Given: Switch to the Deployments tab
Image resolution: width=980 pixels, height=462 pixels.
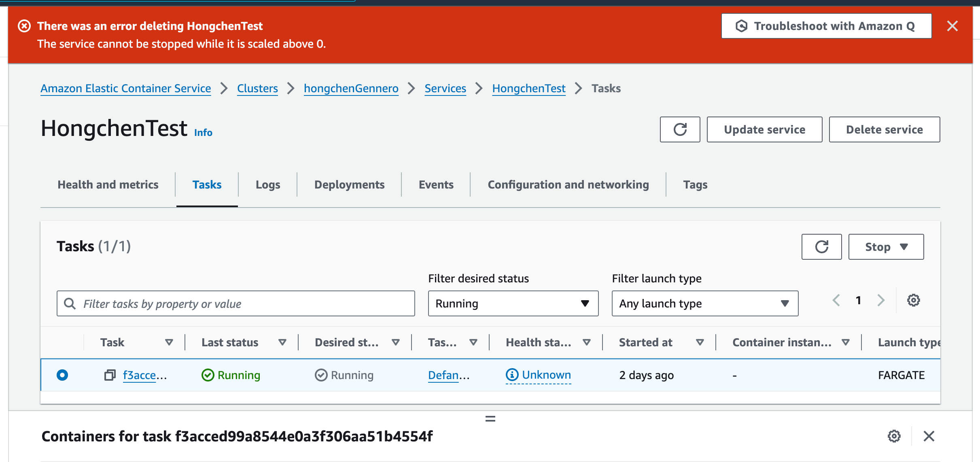Looking at the screenshot, I should pyautogui.click(x=349, y=184).
